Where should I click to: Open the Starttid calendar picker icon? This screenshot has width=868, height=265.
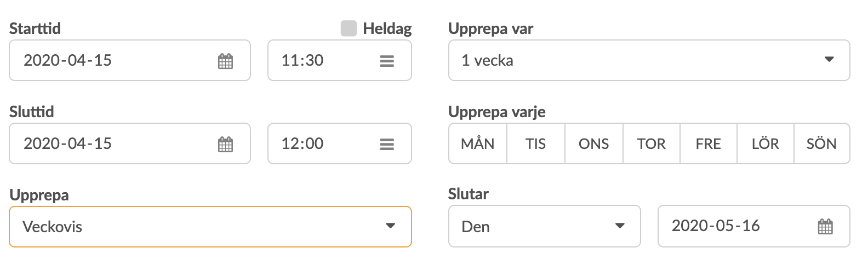(225, 61)
